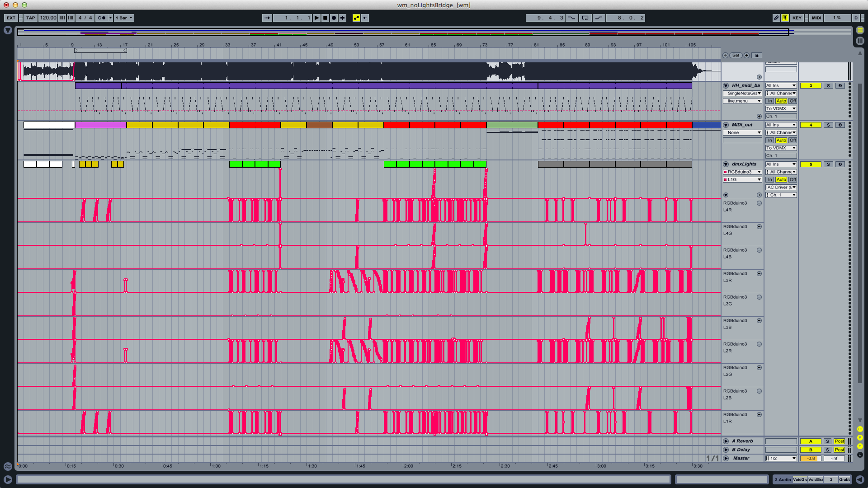
Task: Click the arrangement overview bar
Action: point(434,32)
